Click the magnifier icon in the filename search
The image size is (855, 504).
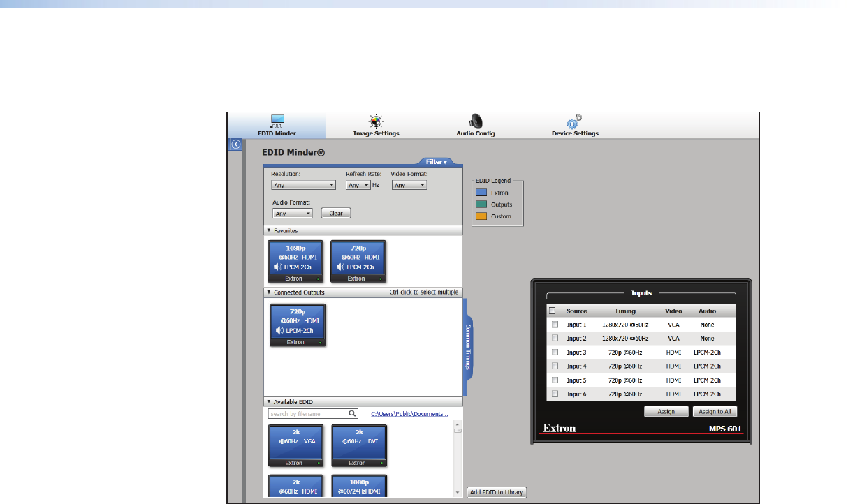click(x=353, y=413)
